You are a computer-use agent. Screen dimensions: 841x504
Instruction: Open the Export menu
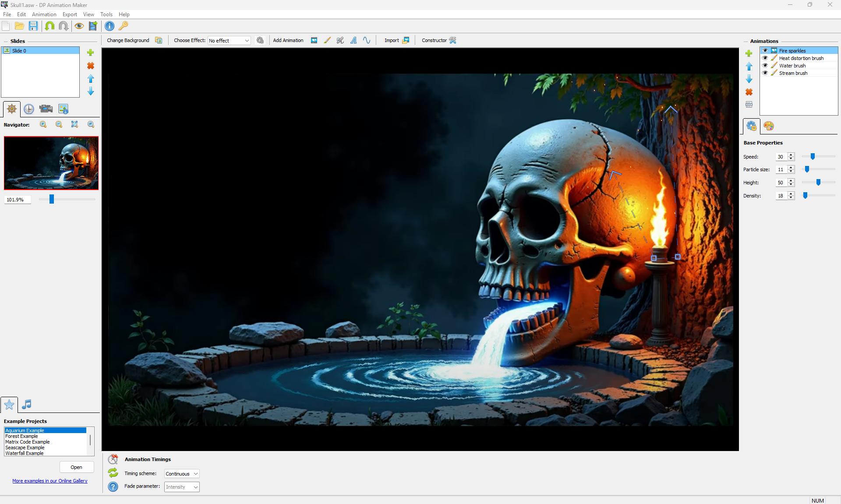(x=70, y=14)
